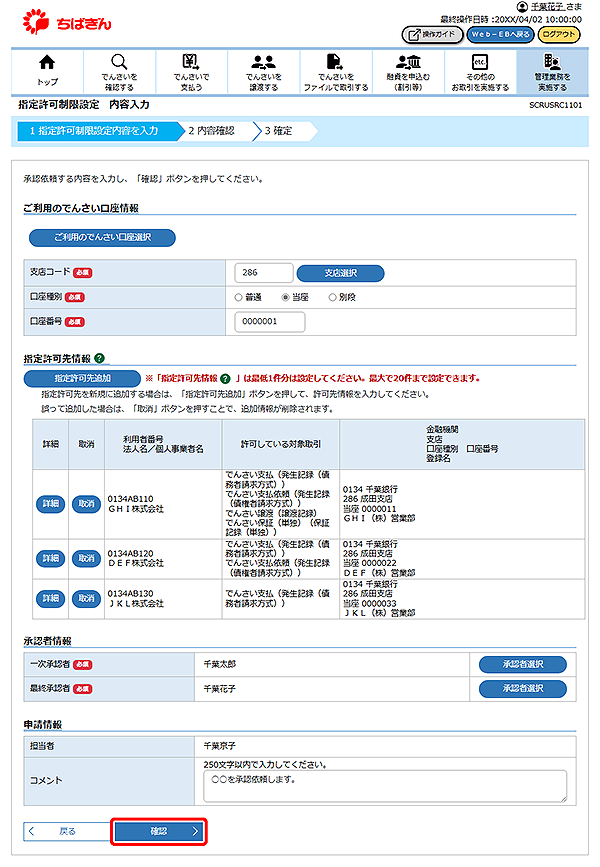Select 当座 account type

[x=286, y=297]
